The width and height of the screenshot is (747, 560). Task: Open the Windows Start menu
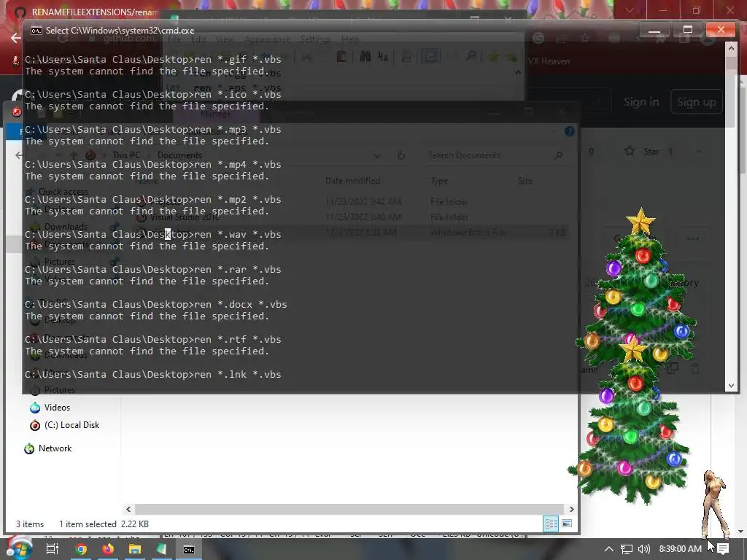click(x=18, y=548)
